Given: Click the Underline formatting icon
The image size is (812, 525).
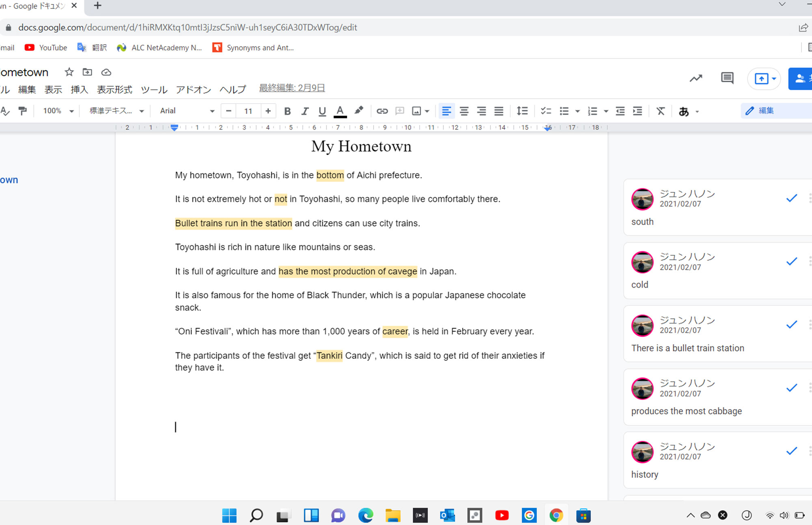Looking at the screenshot, I should click(322, 111).
